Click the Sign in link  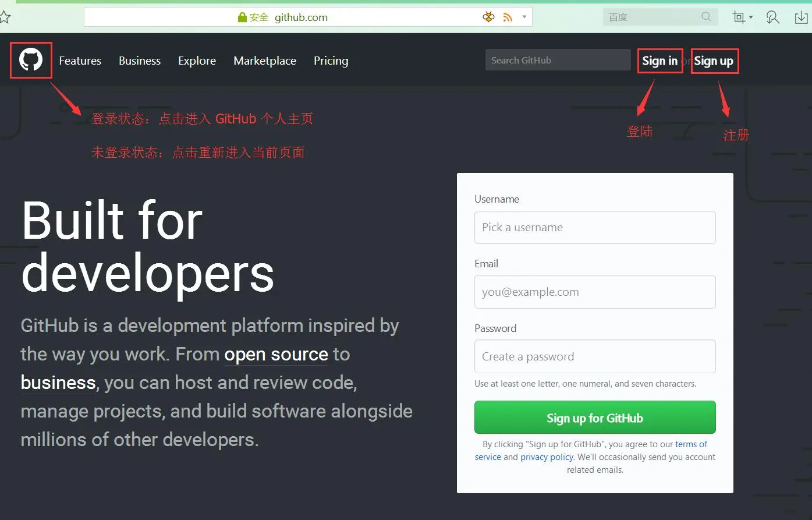coord(660,61)
